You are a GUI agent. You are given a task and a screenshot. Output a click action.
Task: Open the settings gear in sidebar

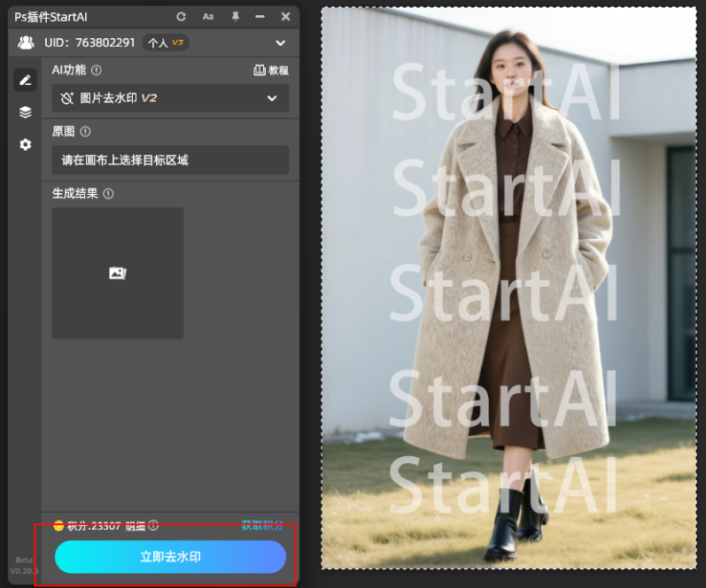pos(25,144)
